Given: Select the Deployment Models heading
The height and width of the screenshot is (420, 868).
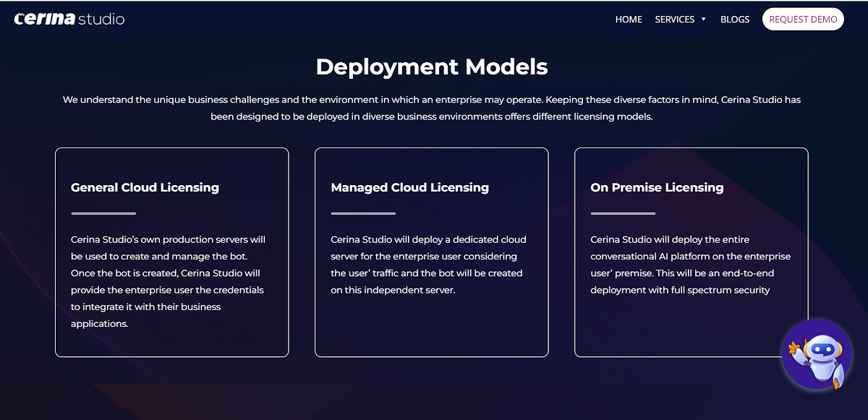Looking at the screenshot, I should (x=432, y=67).
